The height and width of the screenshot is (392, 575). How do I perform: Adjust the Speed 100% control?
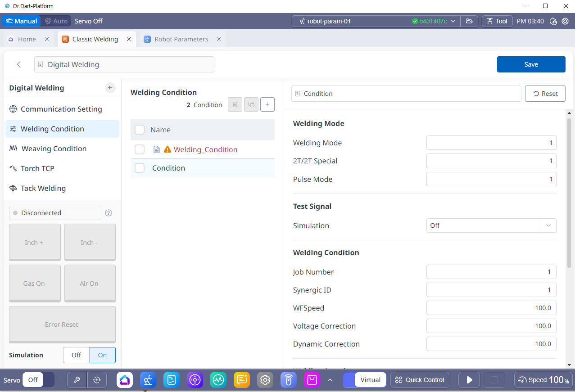pos(543,380)
